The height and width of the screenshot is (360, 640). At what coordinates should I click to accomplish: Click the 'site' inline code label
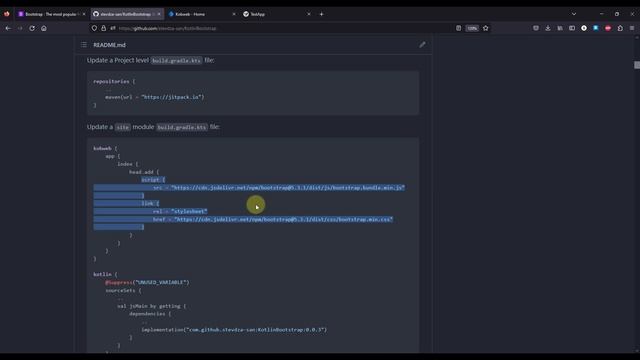[x=122, y=127]
